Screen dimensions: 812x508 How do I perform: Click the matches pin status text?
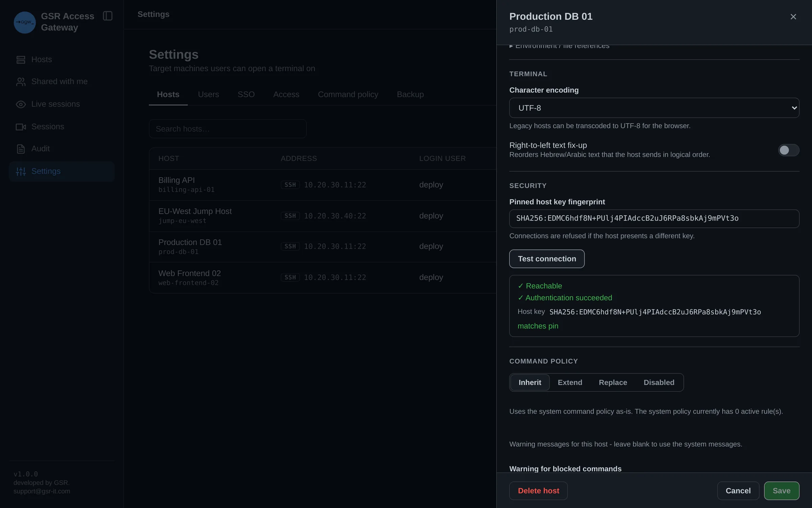[x=538, y=326]
